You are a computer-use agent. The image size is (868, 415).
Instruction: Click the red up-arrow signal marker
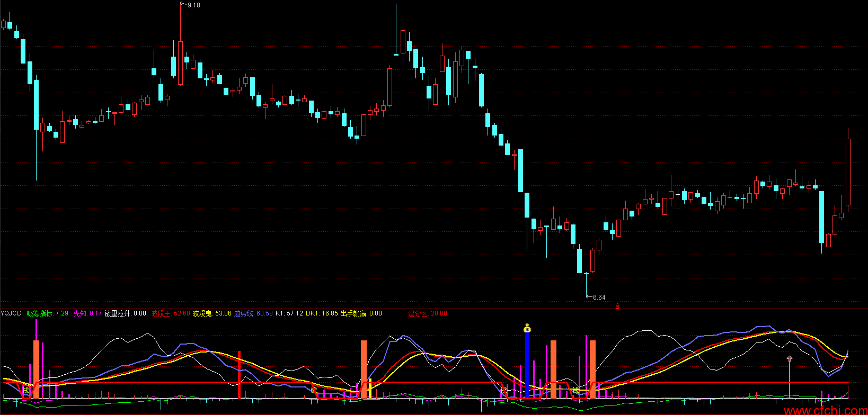click(x=790, y=359)
